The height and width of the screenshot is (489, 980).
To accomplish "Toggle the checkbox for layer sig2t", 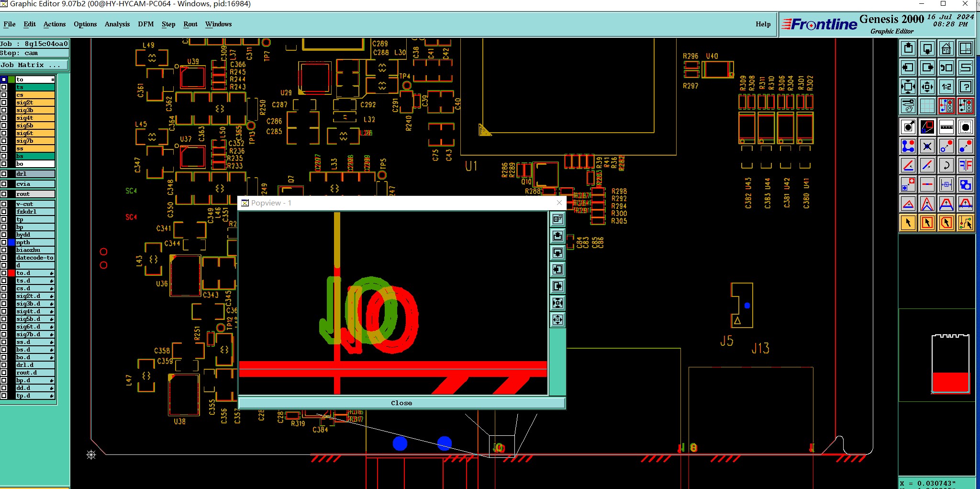I will [4, 102].
